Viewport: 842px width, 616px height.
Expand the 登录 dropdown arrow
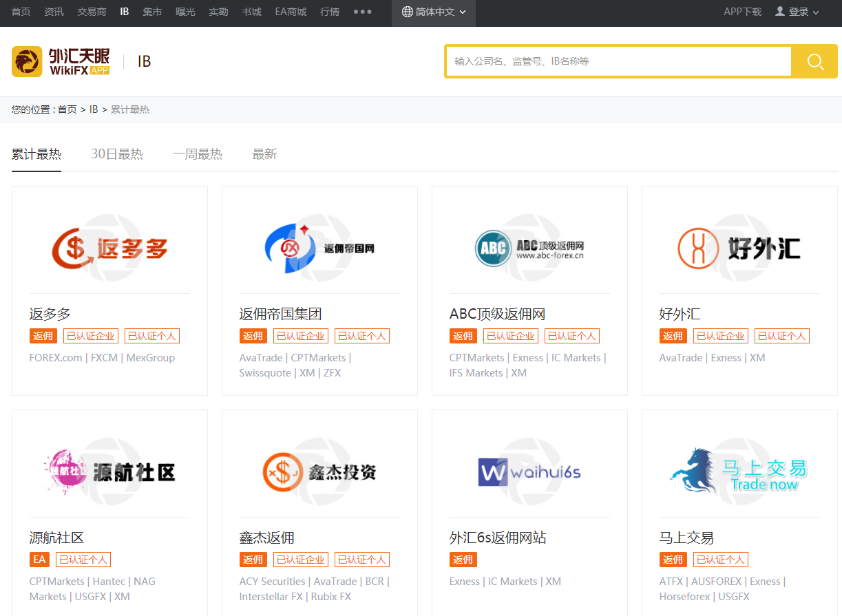pos(817,12)
